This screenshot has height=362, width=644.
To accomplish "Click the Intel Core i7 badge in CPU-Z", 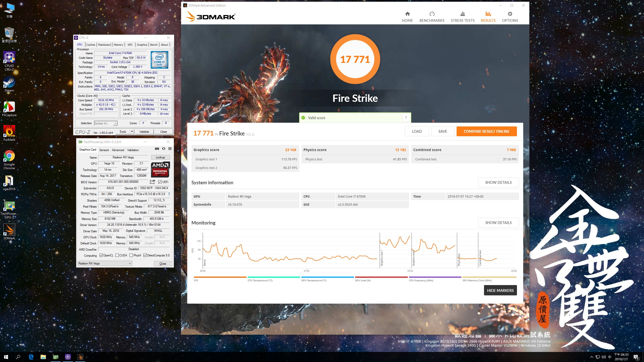I will coord(159,60).
